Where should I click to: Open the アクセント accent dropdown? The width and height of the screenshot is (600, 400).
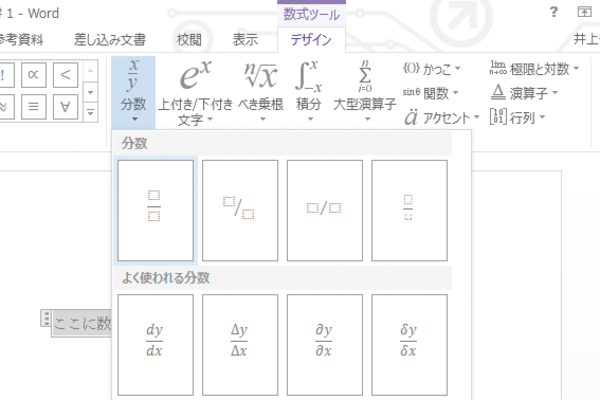(x=442, y=118)
